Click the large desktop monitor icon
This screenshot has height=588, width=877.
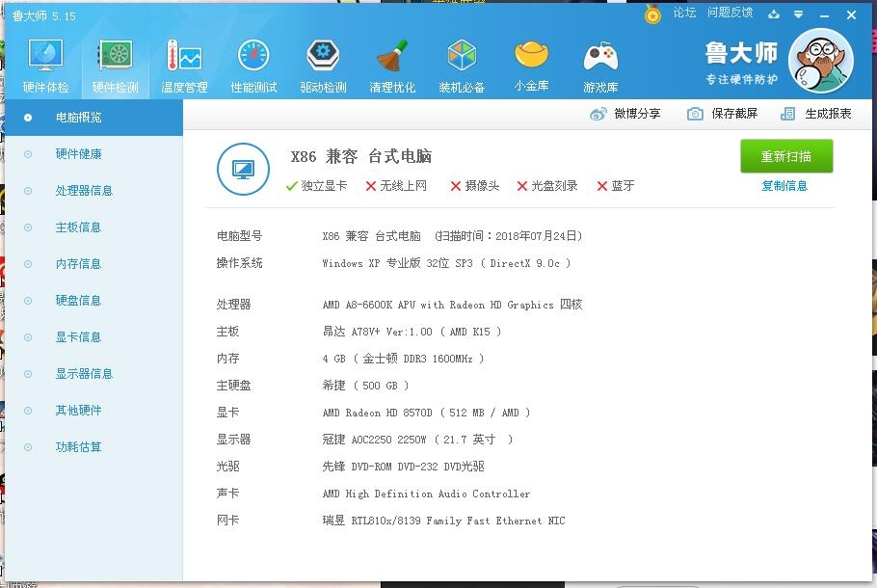(243, 169)
